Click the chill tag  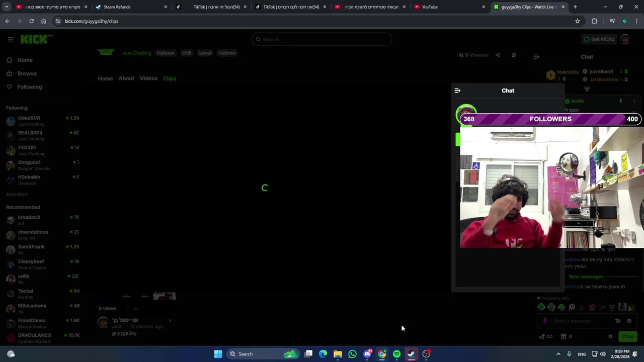[187, 53]
